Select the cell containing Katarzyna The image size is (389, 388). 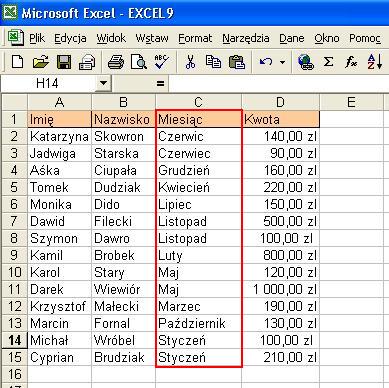[59, 136]
